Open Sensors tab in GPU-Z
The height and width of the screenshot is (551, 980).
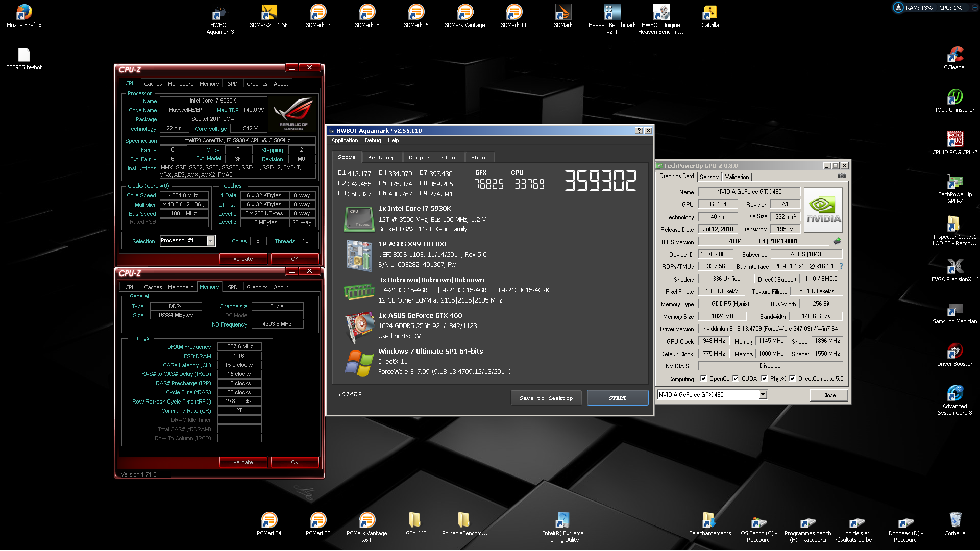coord(709,177)
